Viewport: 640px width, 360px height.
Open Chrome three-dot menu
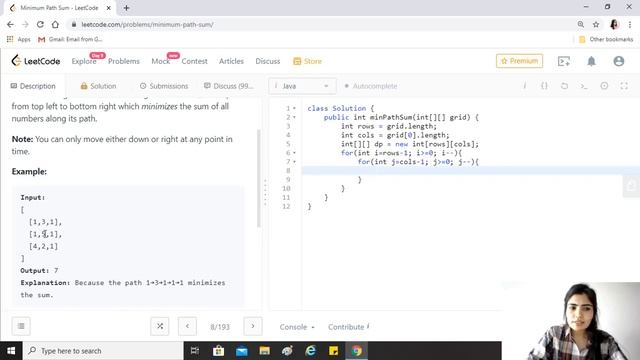pos(630,24)
